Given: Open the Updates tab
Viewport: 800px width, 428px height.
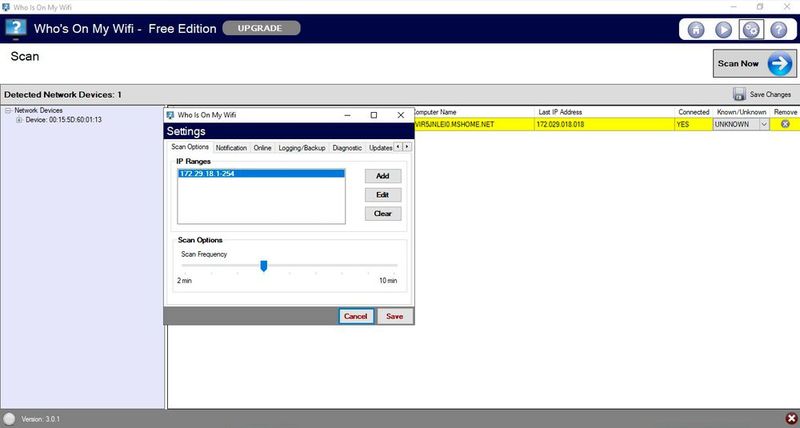Looking at the screenshot, I should click(x=380, y=148).
